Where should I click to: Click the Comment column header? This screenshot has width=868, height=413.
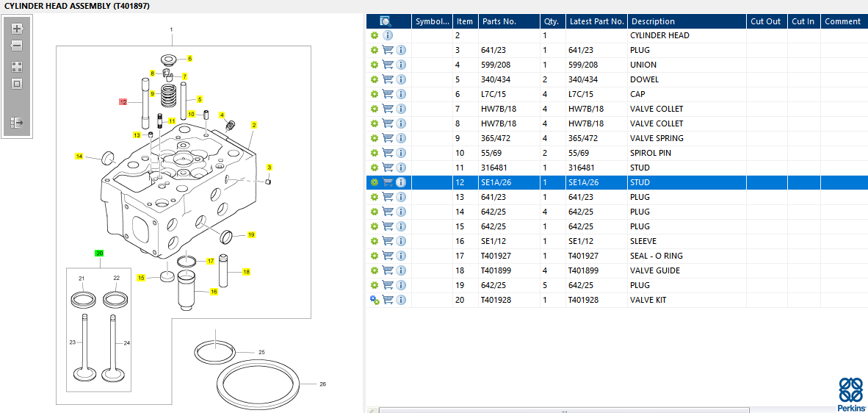pos(844,21)
